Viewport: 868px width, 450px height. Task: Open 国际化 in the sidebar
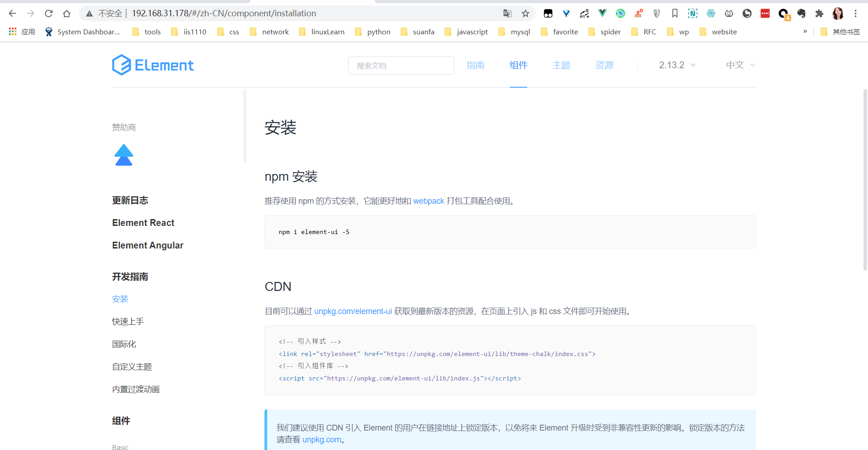[124, 344]
